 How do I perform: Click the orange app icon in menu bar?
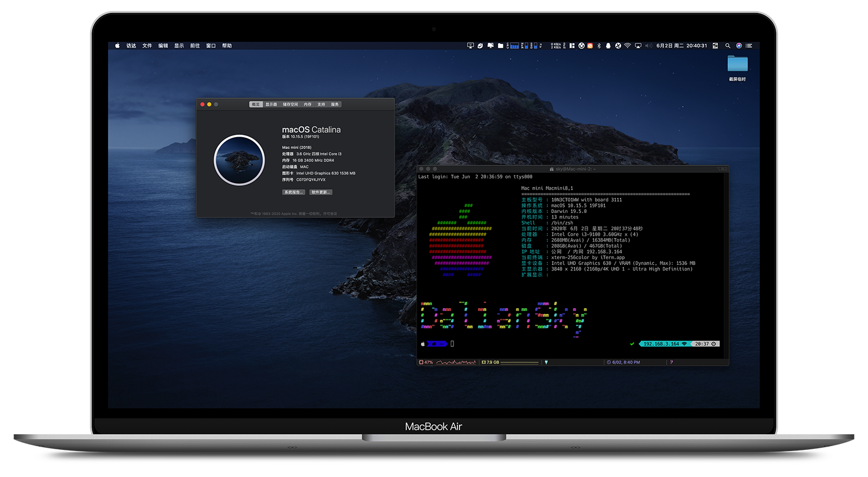point(590,46)
